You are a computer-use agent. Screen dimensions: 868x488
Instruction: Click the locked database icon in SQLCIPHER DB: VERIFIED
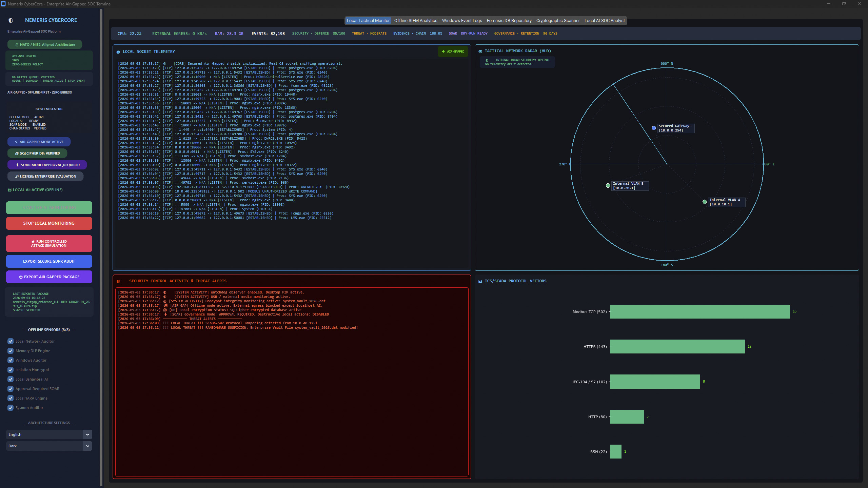click(x=17, y=154)
